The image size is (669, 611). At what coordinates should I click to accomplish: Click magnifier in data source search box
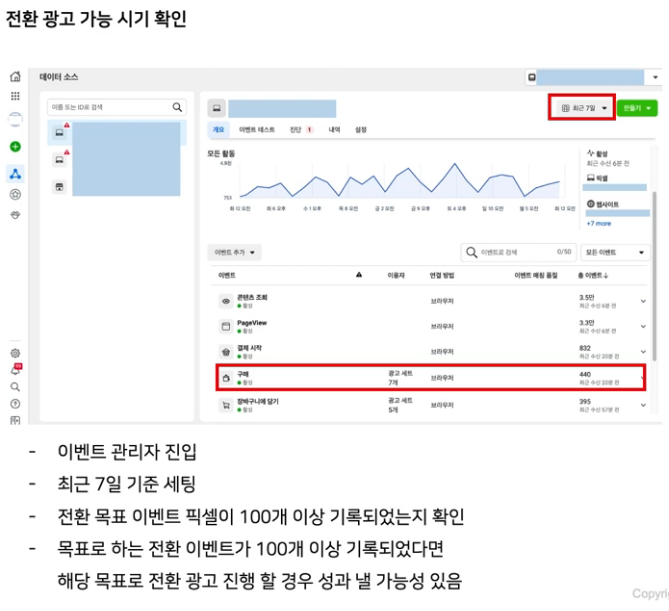point(177,107)
